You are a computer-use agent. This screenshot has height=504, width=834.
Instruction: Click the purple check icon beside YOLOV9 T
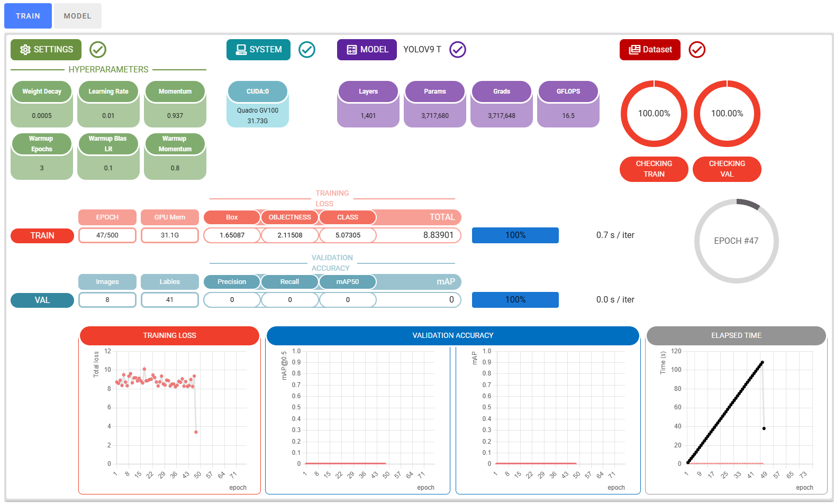click(458, 50)
